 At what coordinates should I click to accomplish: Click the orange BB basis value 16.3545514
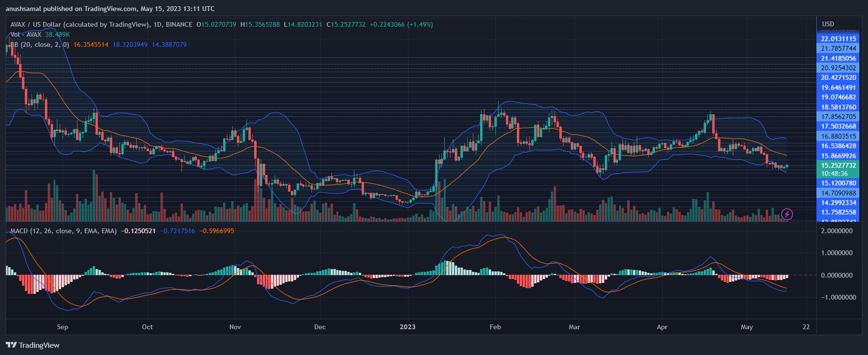pyautogui.click(x=91, y=44)
